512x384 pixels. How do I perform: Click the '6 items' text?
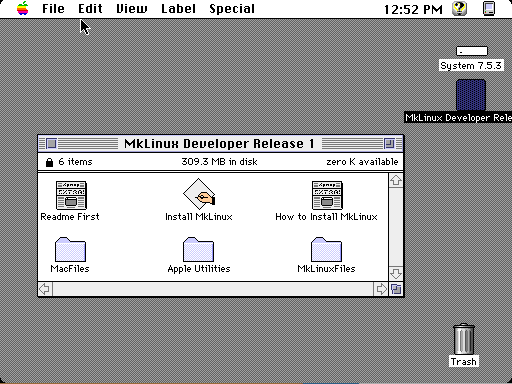(75, 162)
